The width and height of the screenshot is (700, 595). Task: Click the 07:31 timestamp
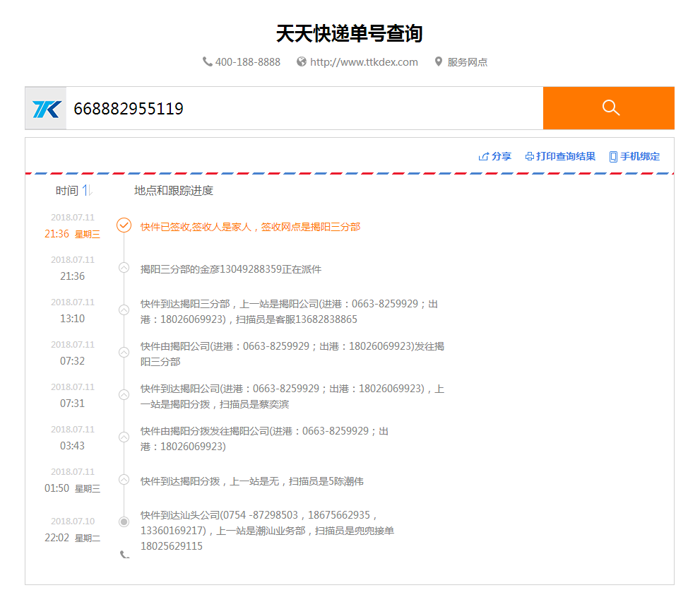pyautogui.click(x=72, y=403)
